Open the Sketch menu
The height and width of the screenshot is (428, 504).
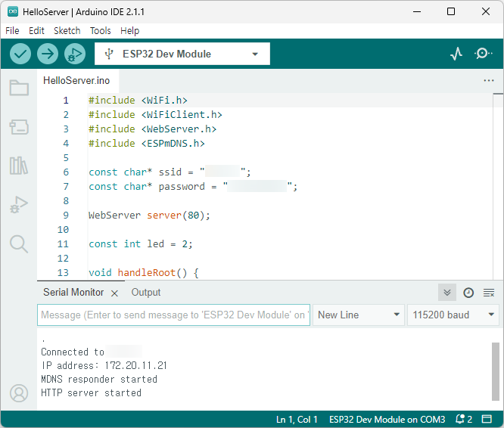click(67, 31)
